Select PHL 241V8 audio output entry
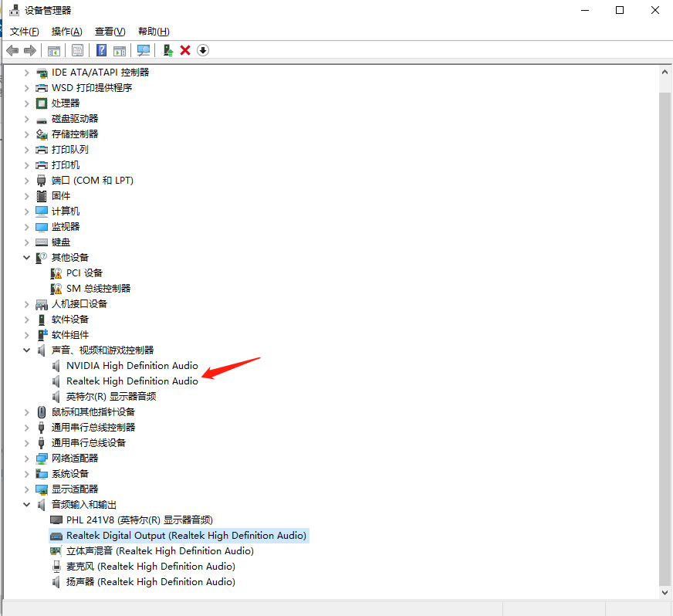 [x=140, y=520]
